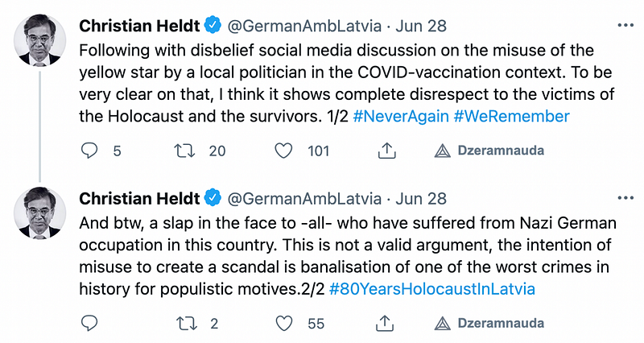Open Jun 28 timestamp of first tweet
The image size is (644, 343).
pyautogui.click(x=421, y=26)
